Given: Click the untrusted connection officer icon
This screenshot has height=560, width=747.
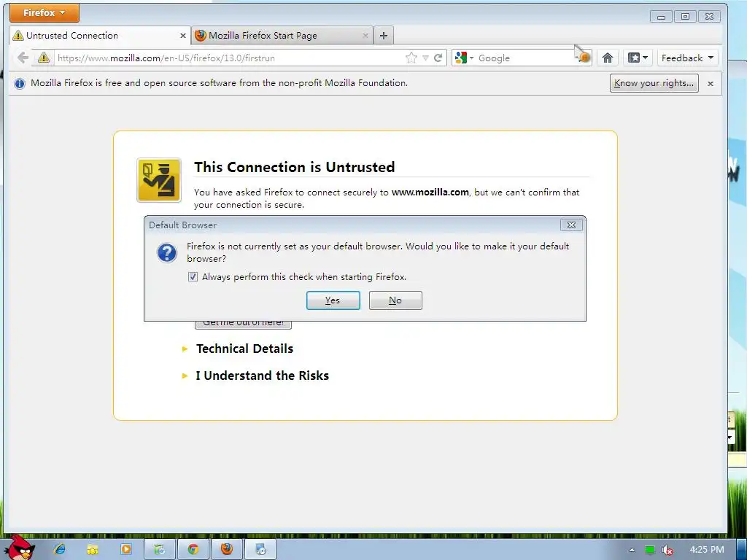Looking at the screenshot, I should [x=159, y=181].
